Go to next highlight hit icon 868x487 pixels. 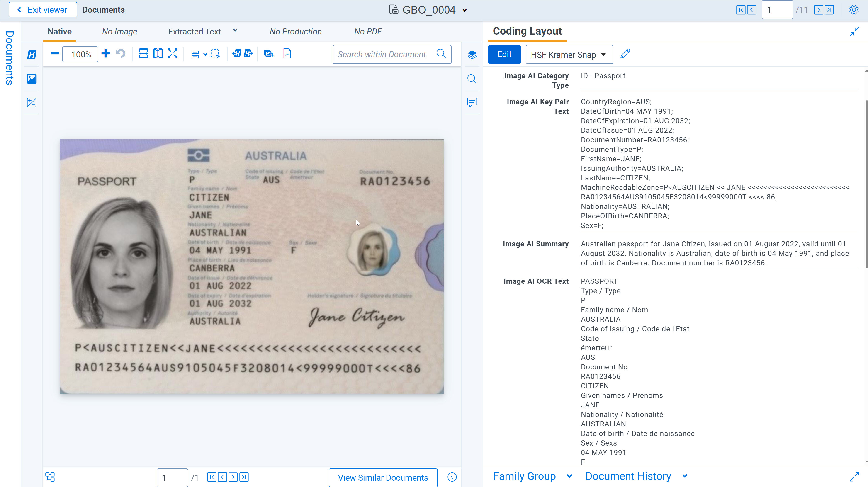point(249,53)
